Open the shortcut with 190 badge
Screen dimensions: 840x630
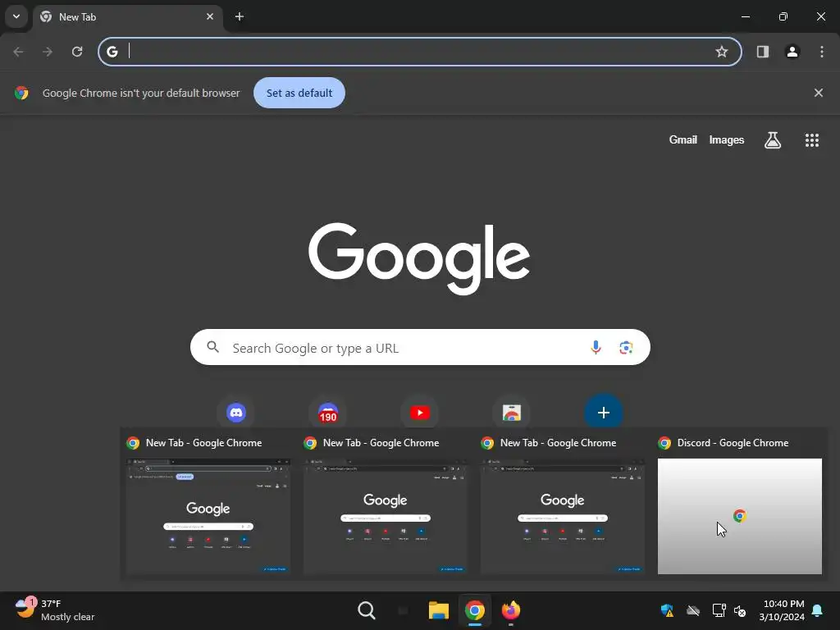[x=328, y=413]
